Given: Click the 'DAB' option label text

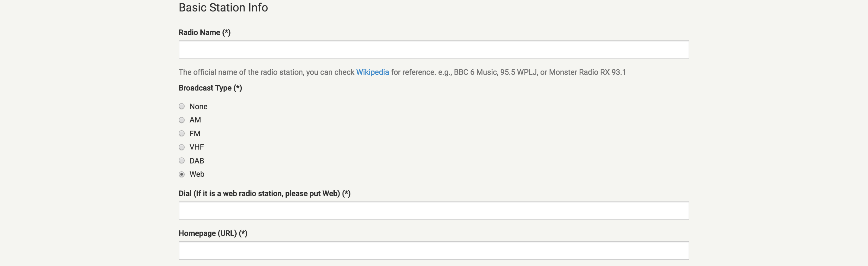Looking at the screenshot, I should (x=197, y=161).
